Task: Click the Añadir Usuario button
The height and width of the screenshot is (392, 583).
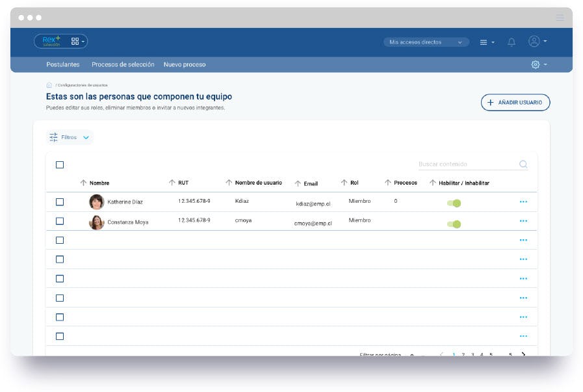Action: [514, 102]
